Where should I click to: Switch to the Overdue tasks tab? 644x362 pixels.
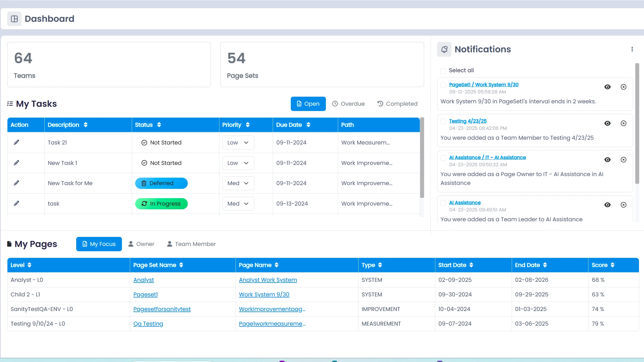[x=348, y=104]
